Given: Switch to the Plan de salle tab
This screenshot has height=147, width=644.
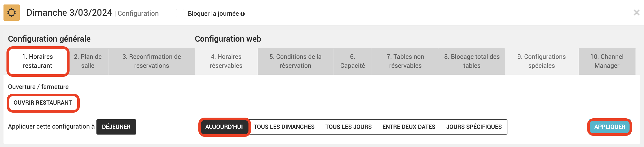Looking at the screenshot, I should coord(88,61).
